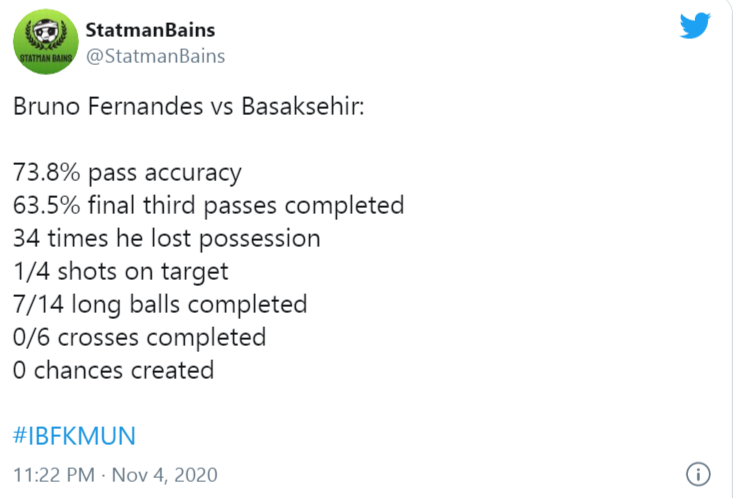
Task: Click the 63.5% figure
Action: click(x=46, y=206)
